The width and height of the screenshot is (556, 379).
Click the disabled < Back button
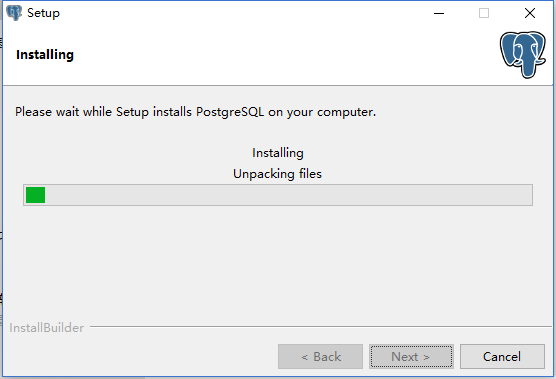tap(320, 356)
